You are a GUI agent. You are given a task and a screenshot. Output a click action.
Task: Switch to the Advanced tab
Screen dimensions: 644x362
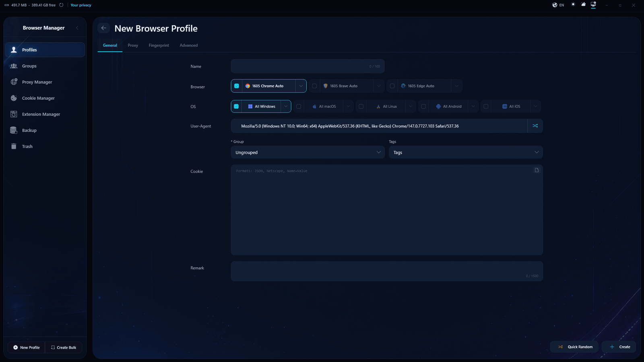(x=189, y=45)
